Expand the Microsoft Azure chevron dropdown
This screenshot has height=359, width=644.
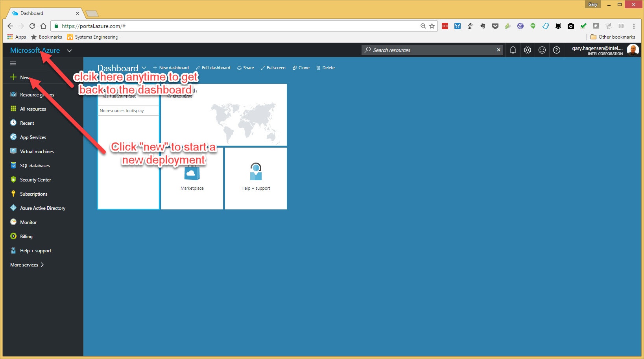[x=70, y=50]
